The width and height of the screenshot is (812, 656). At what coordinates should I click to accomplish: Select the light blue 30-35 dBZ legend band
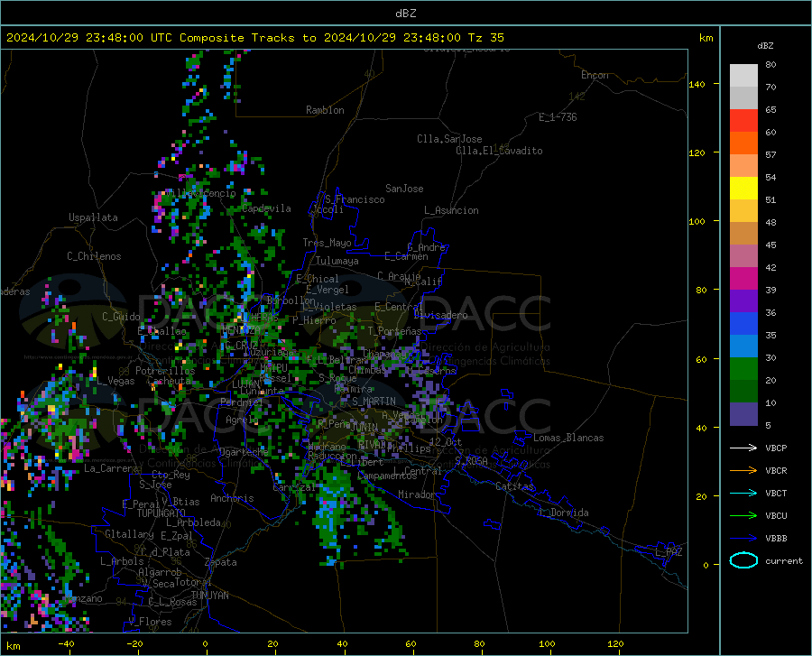click(x=743, y=346)
